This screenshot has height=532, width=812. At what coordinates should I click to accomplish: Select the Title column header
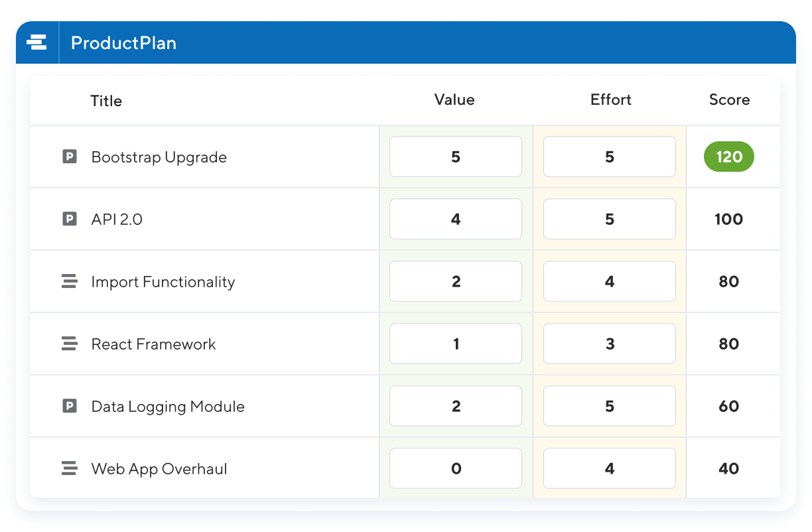coord(106,101)
